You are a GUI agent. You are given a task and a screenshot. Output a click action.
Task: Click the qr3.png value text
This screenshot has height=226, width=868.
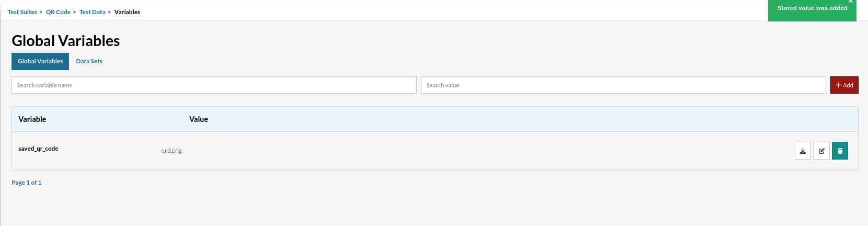172,151
